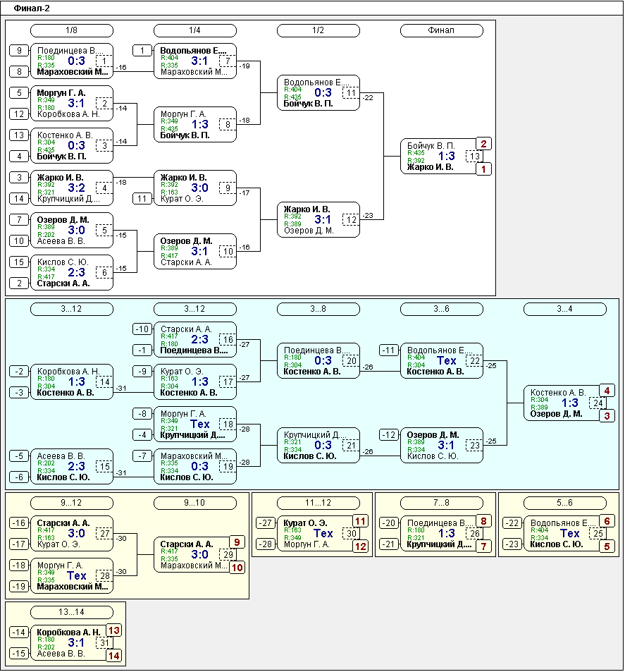Image resolution: width=625 pixels, height=672 pixels.
Task: Click place 8 badge beside Поединцева
Action: coord(483,521)
